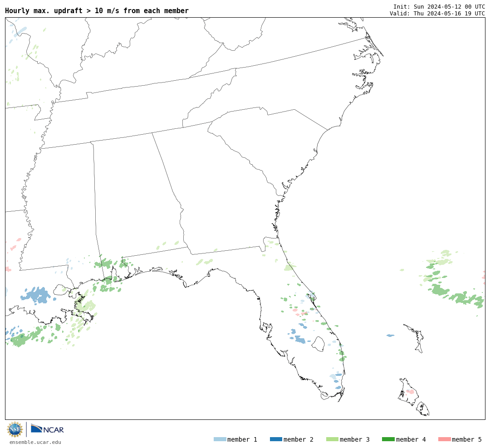Image resolution: width=490 pixels, height=448 pixels.
Task: Click Lake Okeechobee outline in Florida
Action: pos(318,344)
